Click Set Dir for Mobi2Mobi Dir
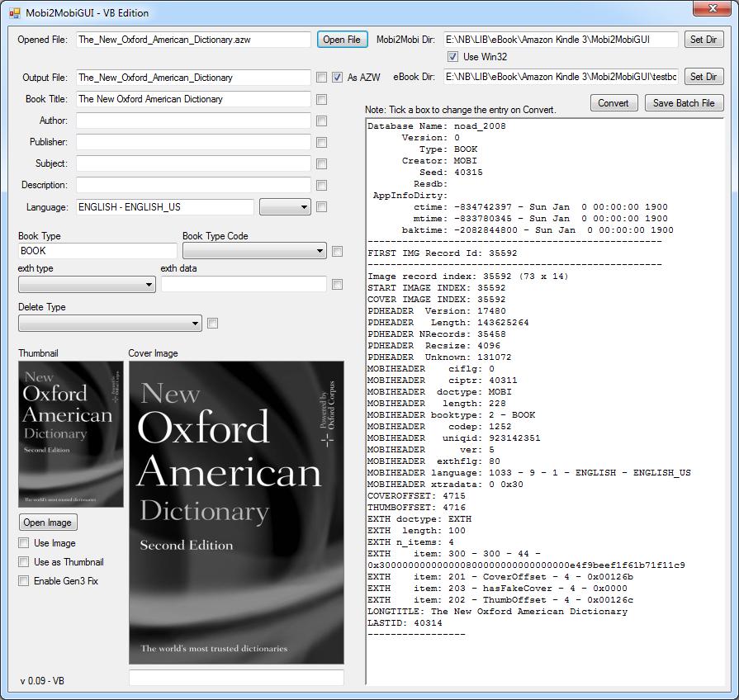Image resolution: width=739 pixels, height=700 pixels. pos(703,40)
